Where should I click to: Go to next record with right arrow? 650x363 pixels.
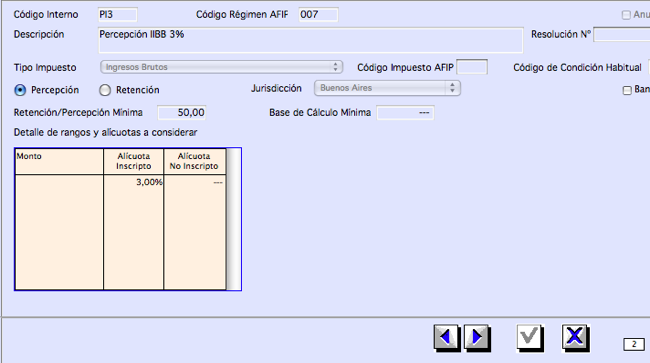tap(477, 337)
